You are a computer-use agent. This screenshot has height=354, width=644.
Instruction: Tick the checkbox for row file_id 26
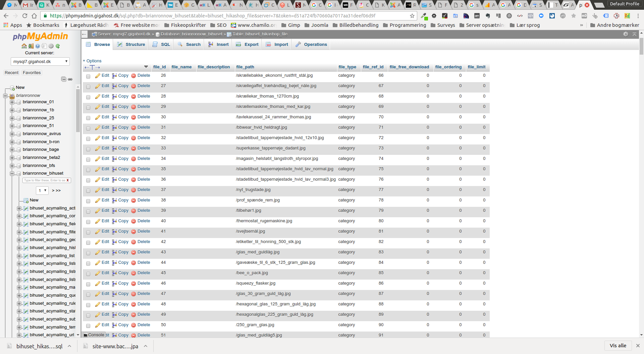[88, 76]
